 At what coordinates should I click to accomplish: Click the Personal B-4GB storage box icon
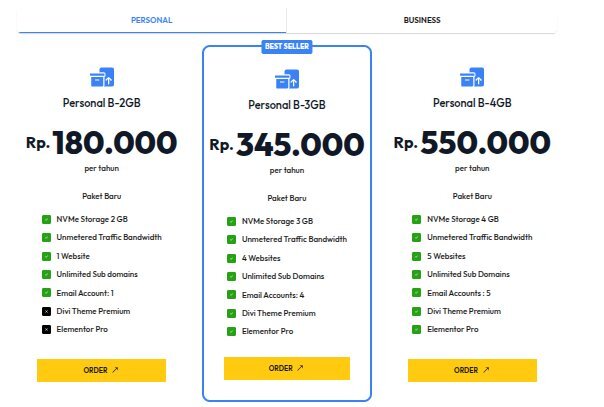click(472, 76)
